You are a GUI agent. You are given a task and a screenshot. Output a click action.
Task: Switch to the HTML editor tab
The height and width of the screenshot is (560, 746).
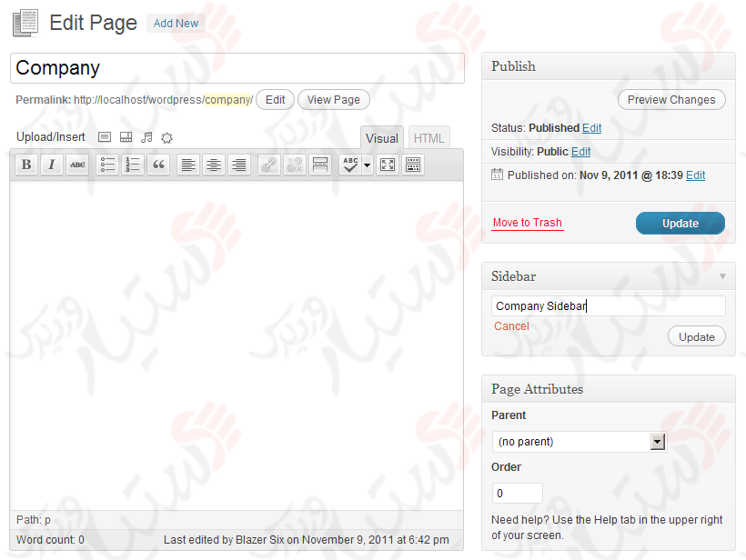(x=428, y=137)
